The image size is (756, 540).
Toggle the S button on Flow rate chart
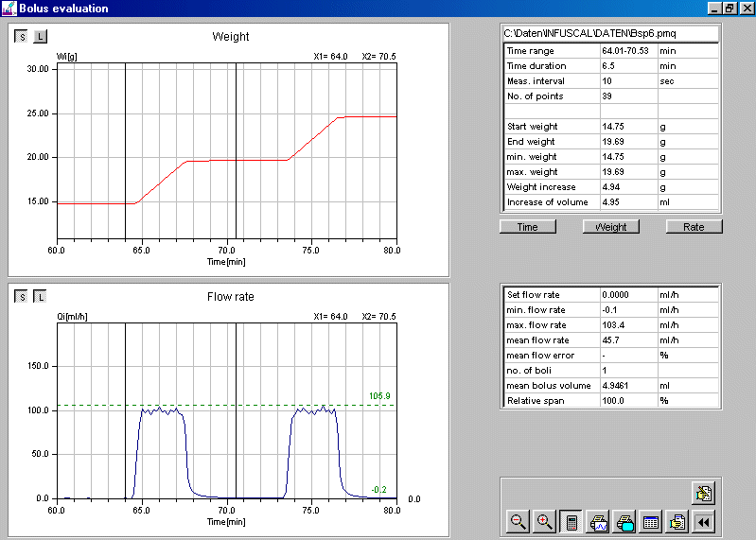21,297
